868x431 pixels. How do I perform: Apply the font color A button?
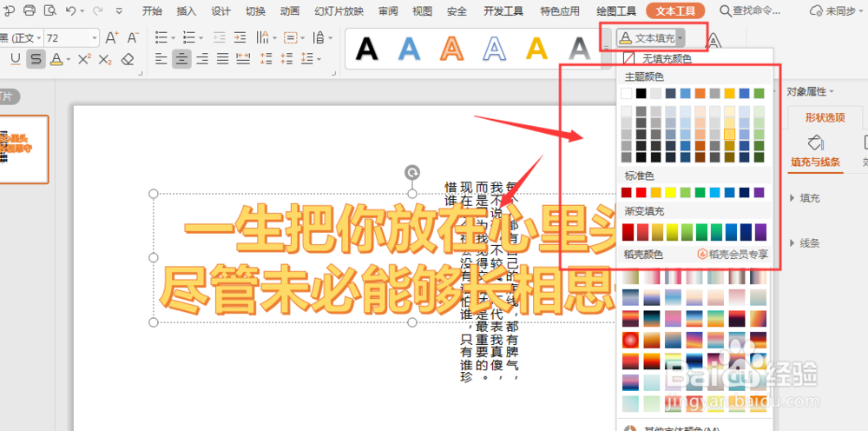[x=56, y=59]
